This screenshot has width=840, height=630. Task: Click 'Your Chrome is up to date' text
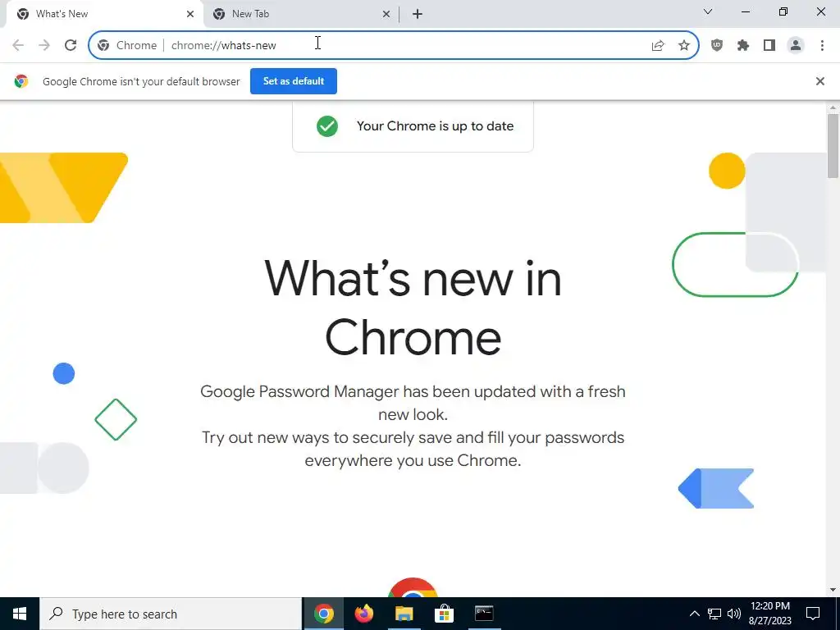(435, 126)
